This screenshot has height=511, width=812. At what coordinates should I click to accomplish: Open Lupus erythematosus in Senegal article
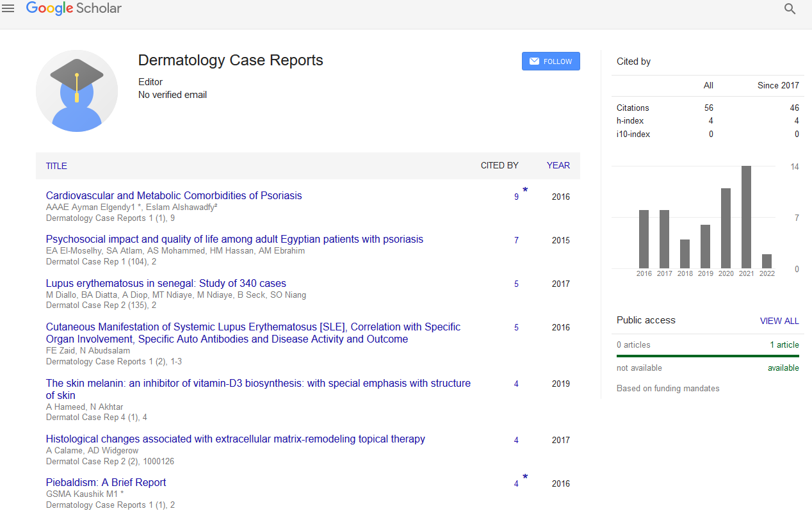point(166,283)
